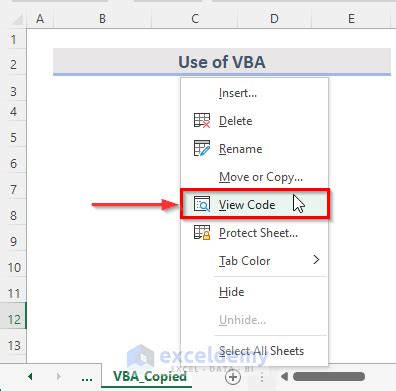Click the next sheet navigation arrow
This screenshot has height=391, width=396.
pos(59,377)
